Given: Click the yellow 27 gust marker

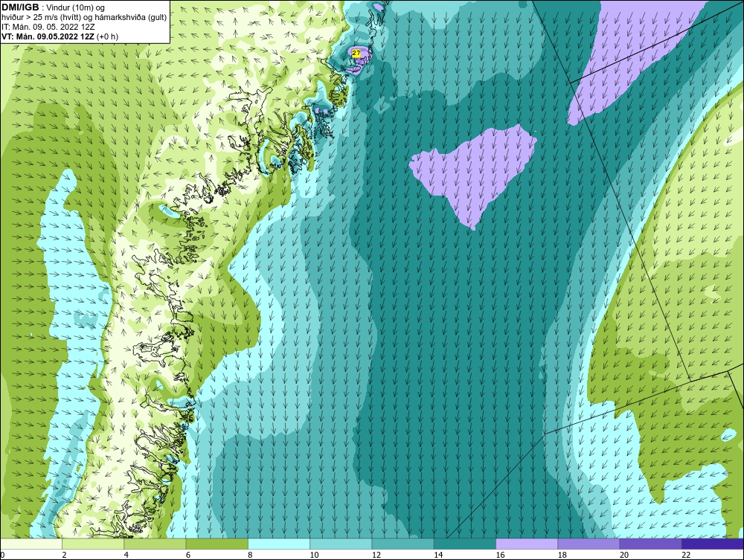Looking at the screenshot, I should [356, 54].
